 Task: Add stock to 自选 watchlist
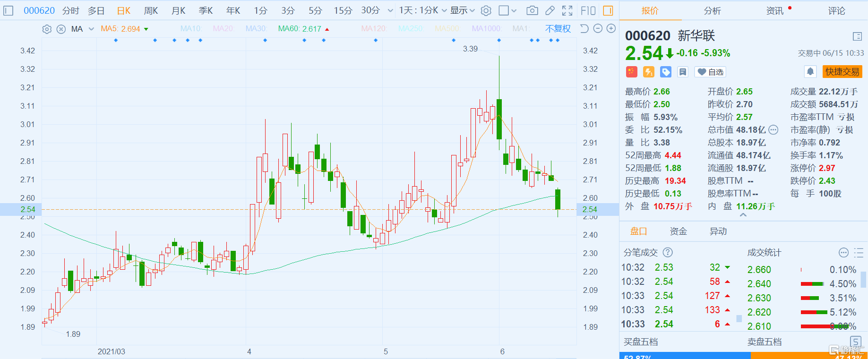point(710,72)
